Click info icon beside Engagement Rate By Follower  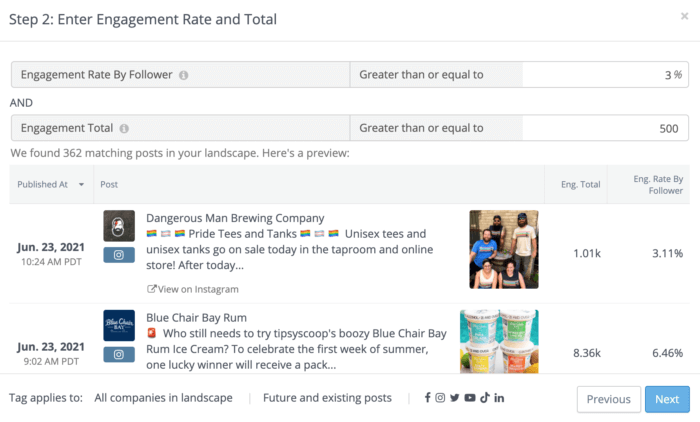click(184, 75)
